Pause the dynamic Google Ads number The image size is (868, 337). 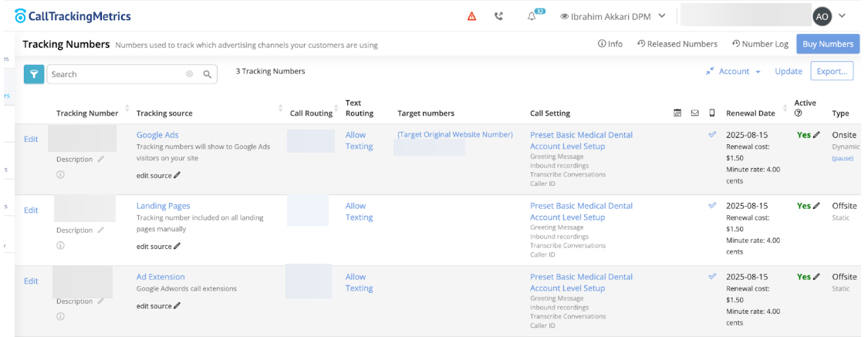(843, 158)
